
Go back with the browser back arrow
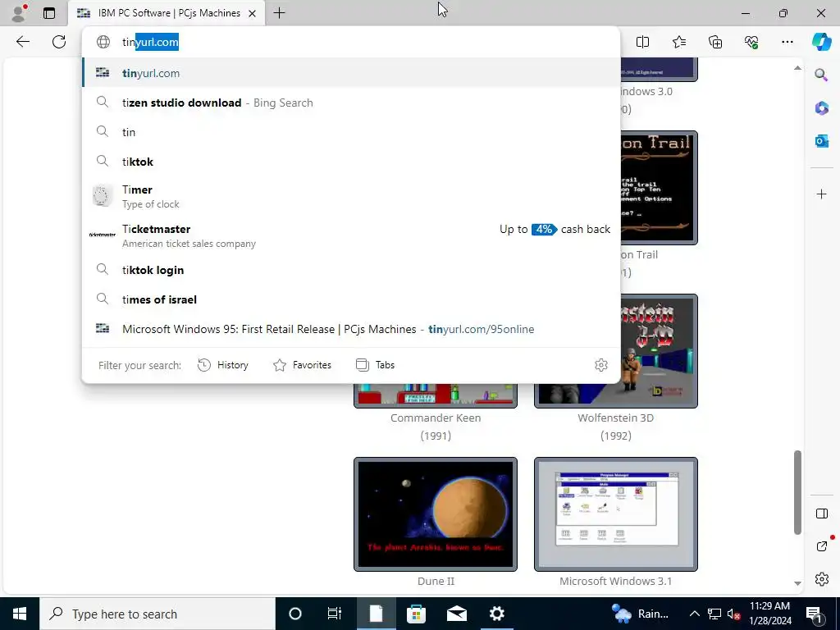pos(22,42)
